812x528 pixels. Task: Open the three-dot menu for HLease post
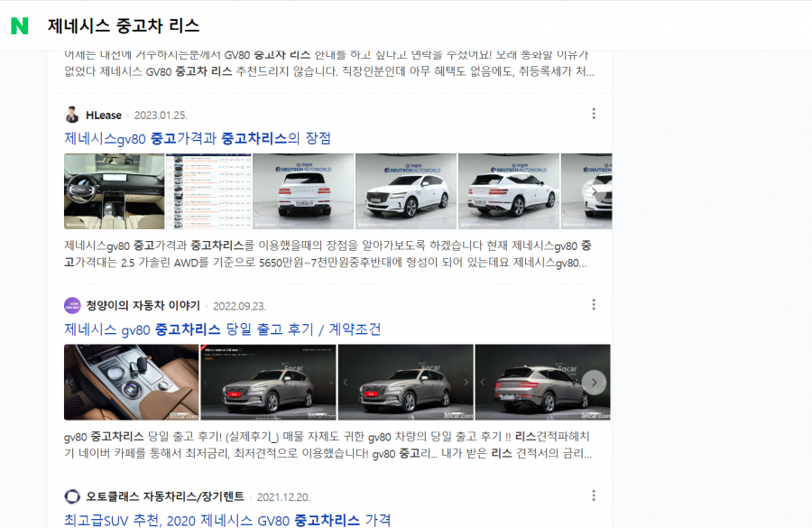pyautogui.click(x=594, y=114)
